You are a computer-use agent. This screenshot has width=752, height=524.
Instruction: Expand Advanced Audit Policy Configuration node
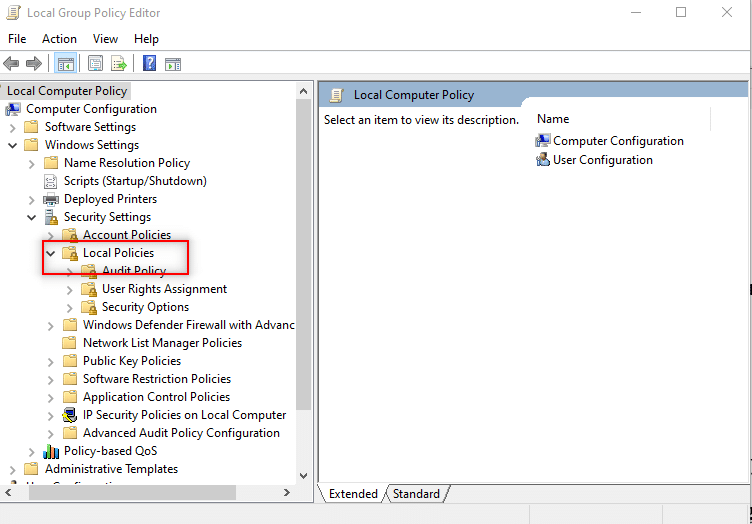click(x=51, y=434)
